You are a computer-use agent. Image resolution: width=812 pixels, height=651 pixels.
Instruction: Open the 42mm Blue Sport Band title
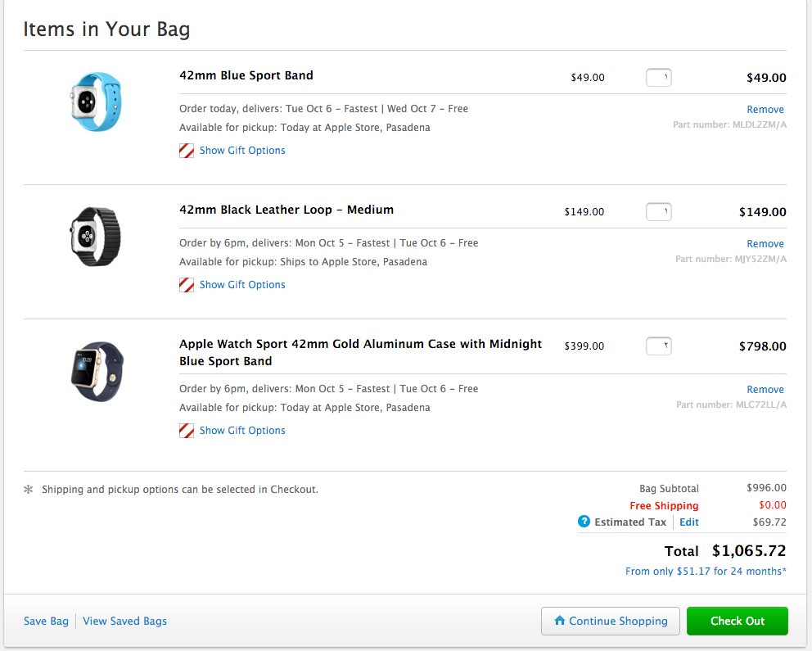pyautogui.click(x=246, y=75)
